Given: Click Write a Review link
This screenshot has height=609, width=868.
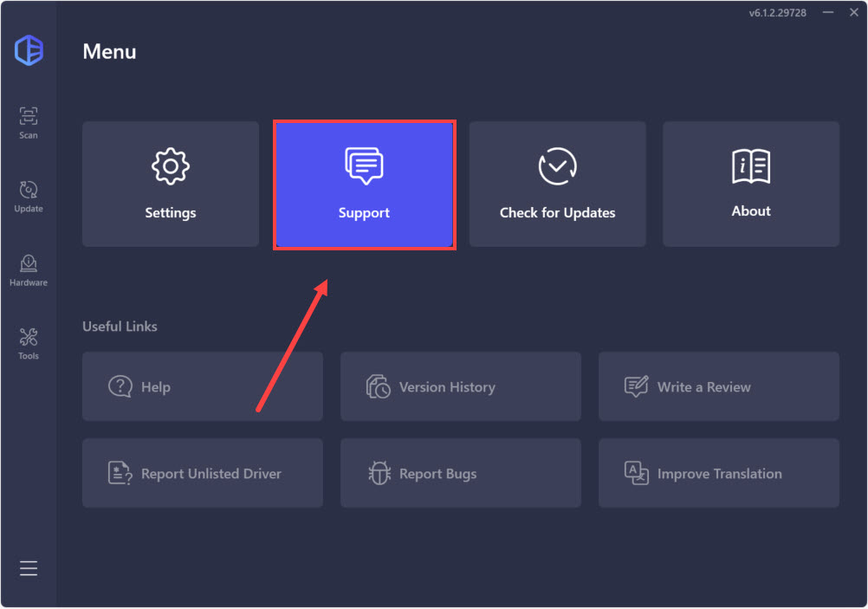Looking at the screenshot, I should click(718, 386).
